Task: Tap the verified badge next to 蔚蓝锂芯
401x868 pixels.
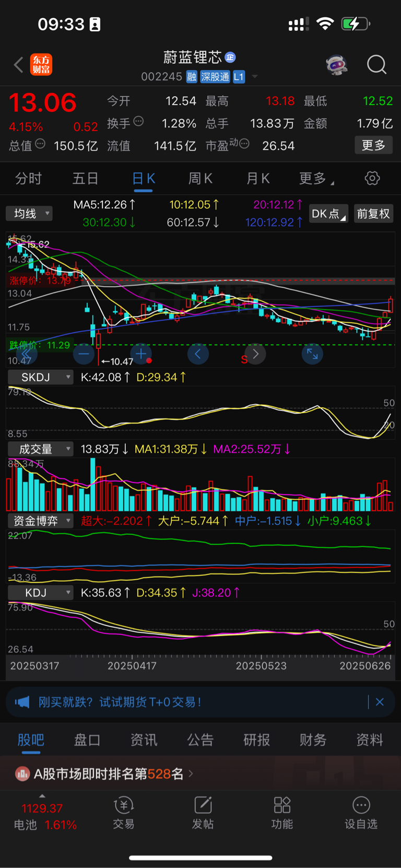Action: tap(230, 57)
